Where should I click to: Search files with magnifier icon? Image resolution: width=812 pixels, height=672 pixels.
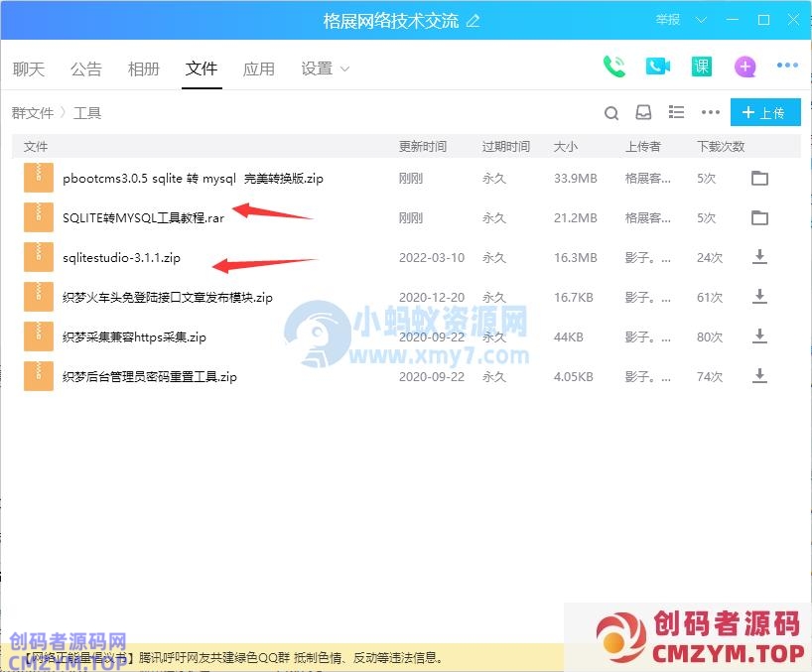[611, 113]
